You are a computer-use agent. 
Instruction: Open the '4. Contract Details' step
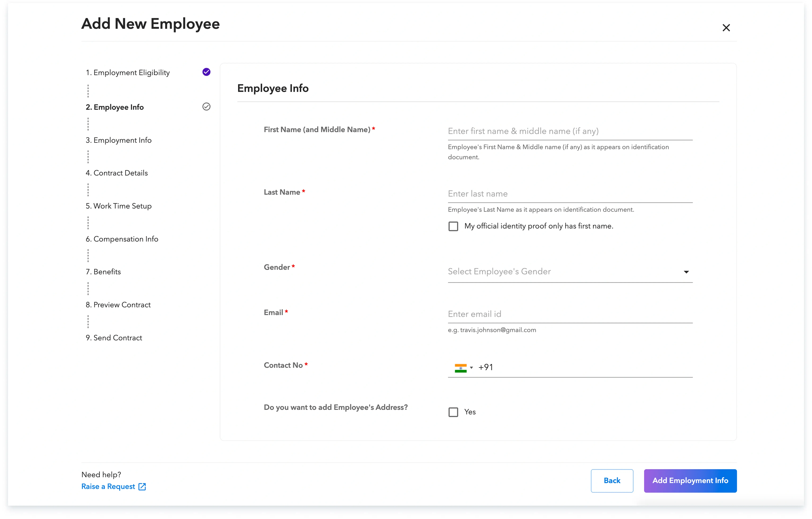click(x=117, y=173)
